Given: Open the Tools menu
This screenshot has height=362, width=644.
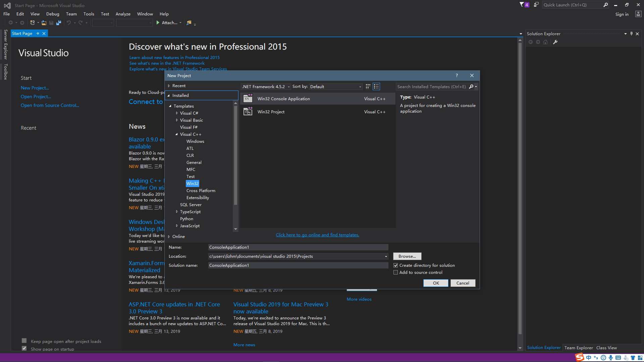Looking at the screenshot, I should click(89, 14).
